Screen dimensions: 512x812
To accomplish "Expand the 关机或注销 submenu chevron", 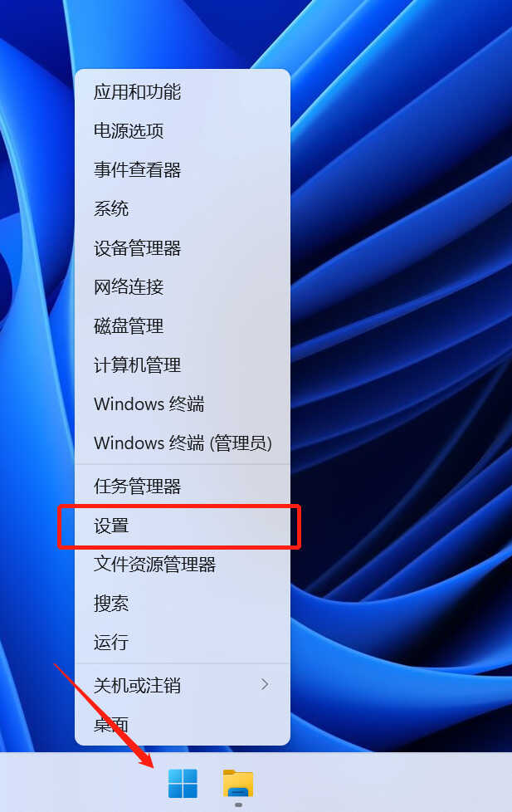I will (265, 685).
